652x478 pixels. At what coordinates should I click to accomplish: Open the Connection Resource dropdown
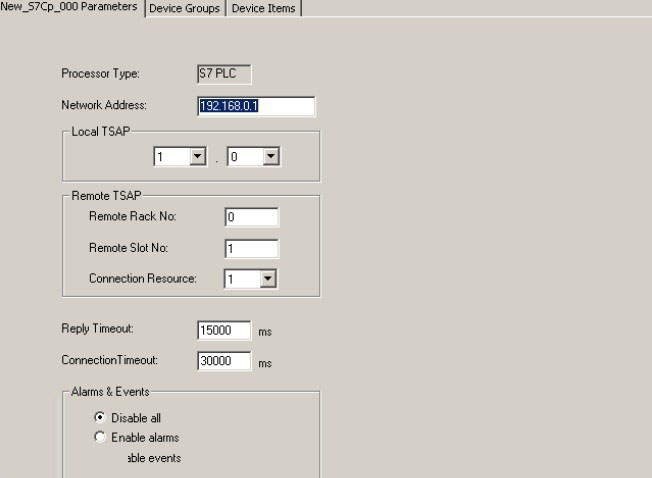[x=268, y=279]
